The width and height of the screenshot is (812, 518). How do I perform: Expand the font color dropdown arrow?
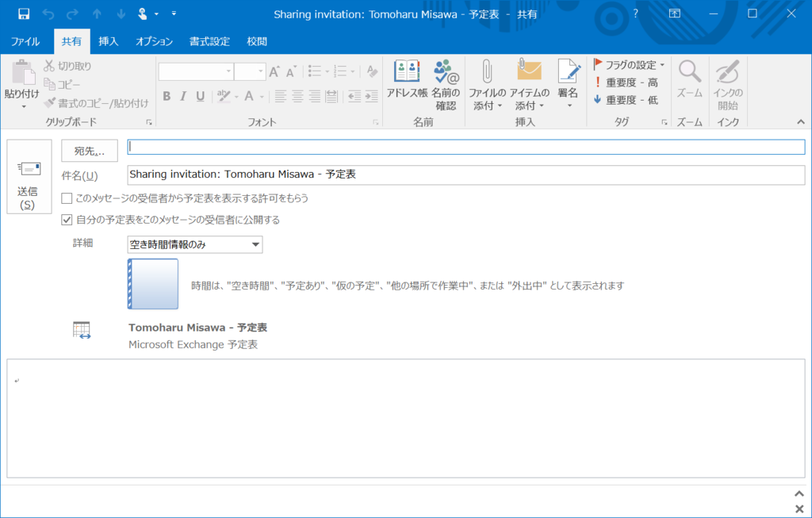click(x=262, y=96)
